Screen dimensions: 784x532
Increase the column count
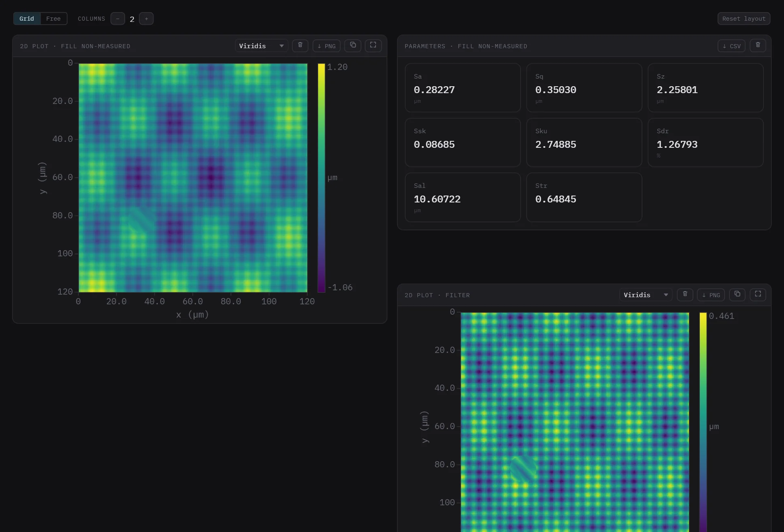click(146, 19)
